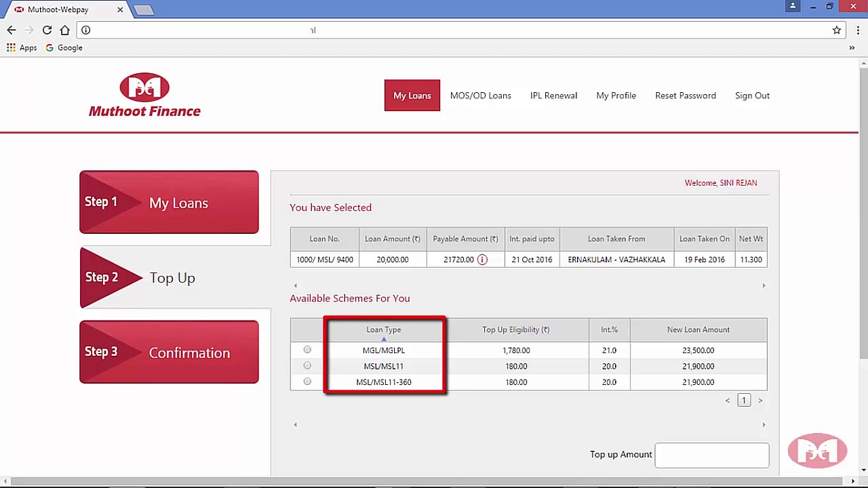Image resolution: width=868 pixels, height=488 pixels.
Task: Select Reset Password menu item
Action: [x=686, y=96]
